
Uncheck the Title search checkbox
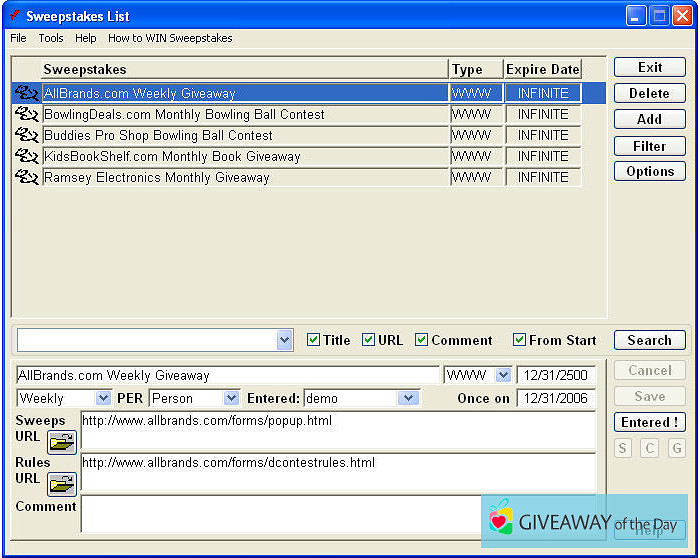313,340
